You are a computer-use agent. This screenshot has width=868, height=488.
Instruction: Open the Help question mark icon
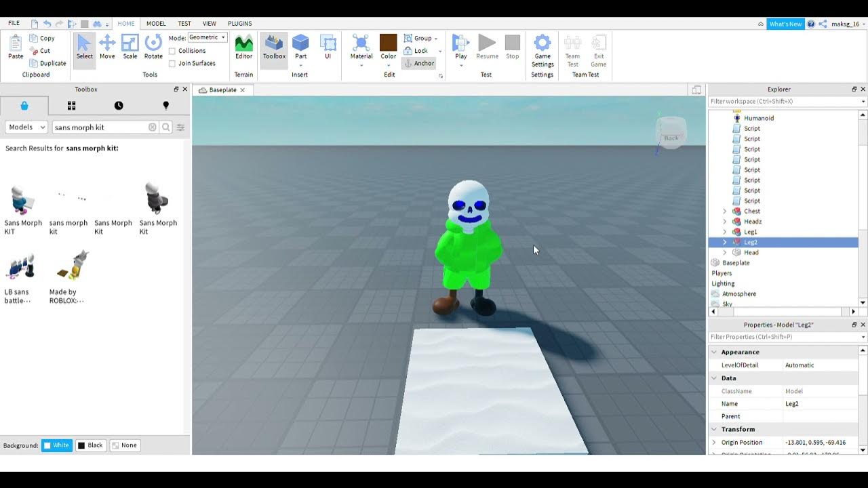point(811,24)
